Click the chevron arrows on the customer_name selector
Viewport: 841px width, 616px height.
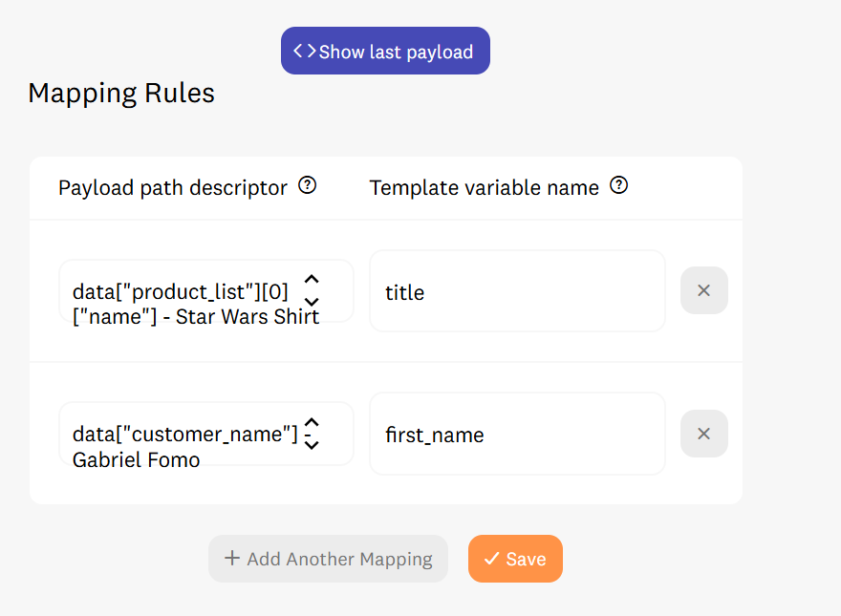[x=312, y=434]
